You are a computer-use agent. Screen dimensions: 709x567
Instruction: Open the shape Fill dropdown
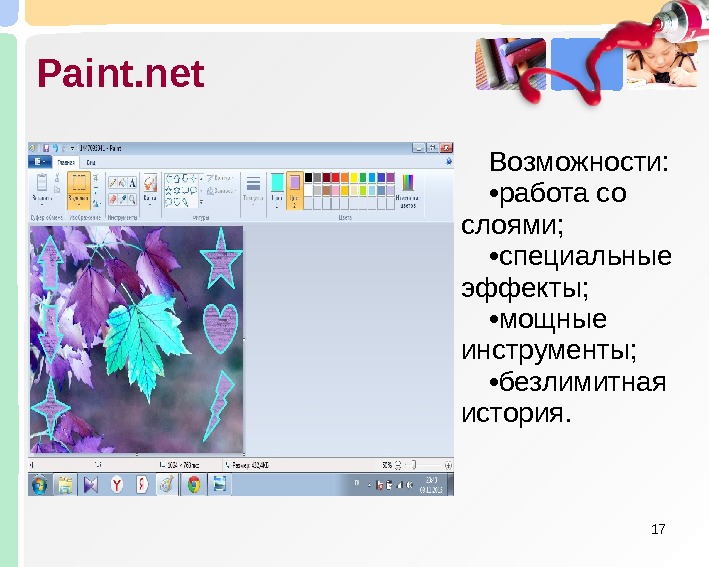(x=222, y=191)
